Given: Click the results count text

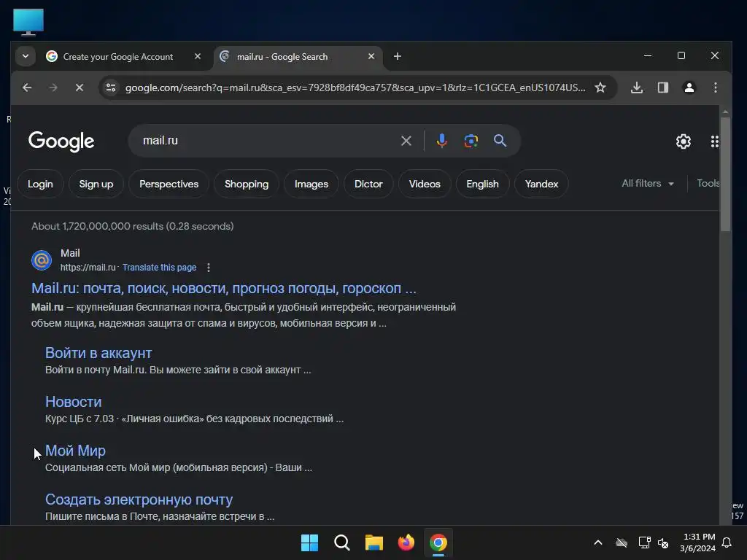Looking at the screenshot, I should point(133,226).
